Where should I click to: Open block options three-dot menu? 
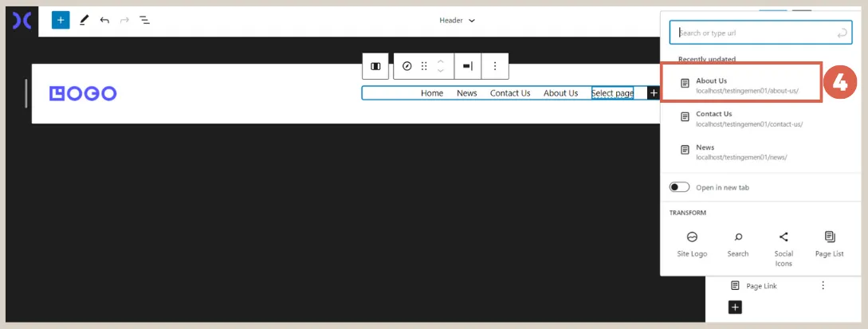pyautogui.click(x=495, y=66)
